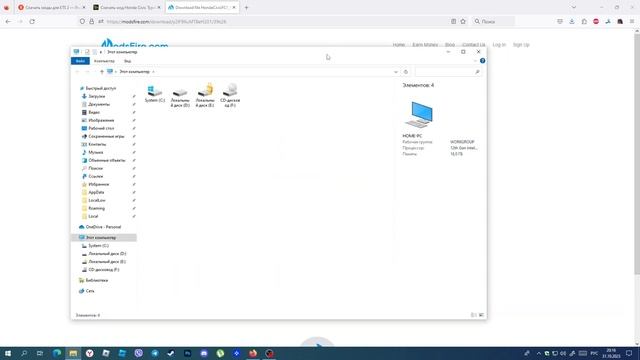Click the Explorer Up one level arrow
Viewport: 640px width, 360px height.
(102, 72)
